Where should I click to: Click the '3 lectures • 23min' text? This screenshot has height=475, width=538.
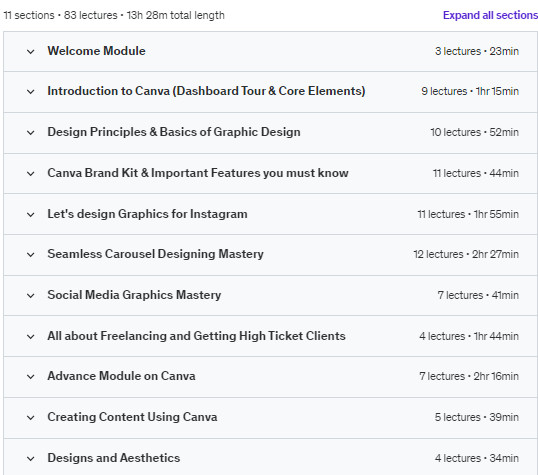pos(477,51)
